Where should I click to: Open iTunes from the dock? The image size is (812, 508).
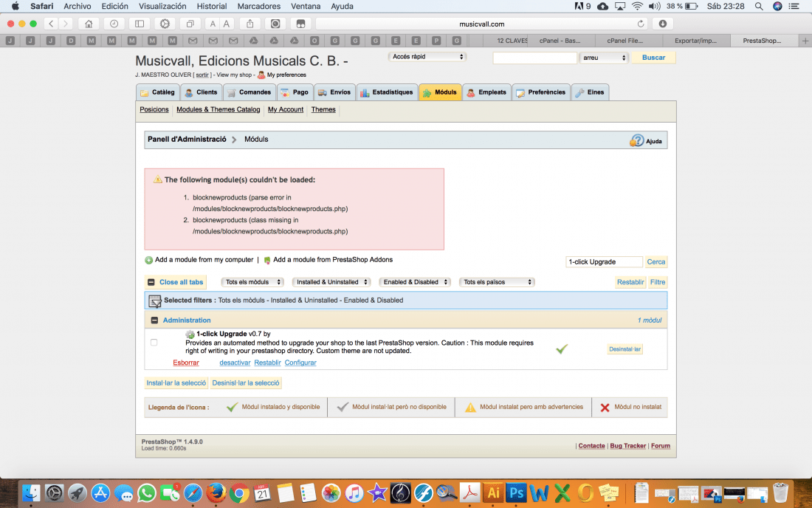tap(354, 492)
